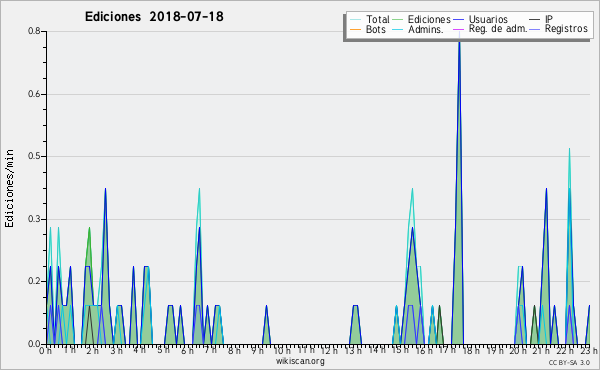Click the Admins. legend label
Image resolution: width=600 pixels, height=370 pixels.
click(426, 29)
